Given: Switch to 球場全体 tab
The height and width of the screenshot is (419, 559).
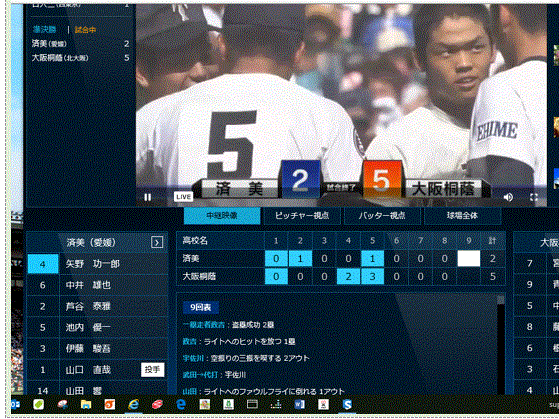Looking at the screenshot, I should [x=462, y=216].
